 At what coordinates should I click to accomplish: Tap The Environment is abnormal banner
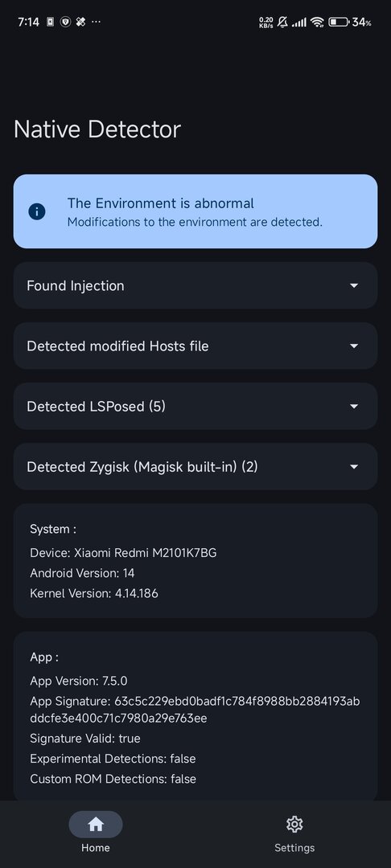point(195,211)
